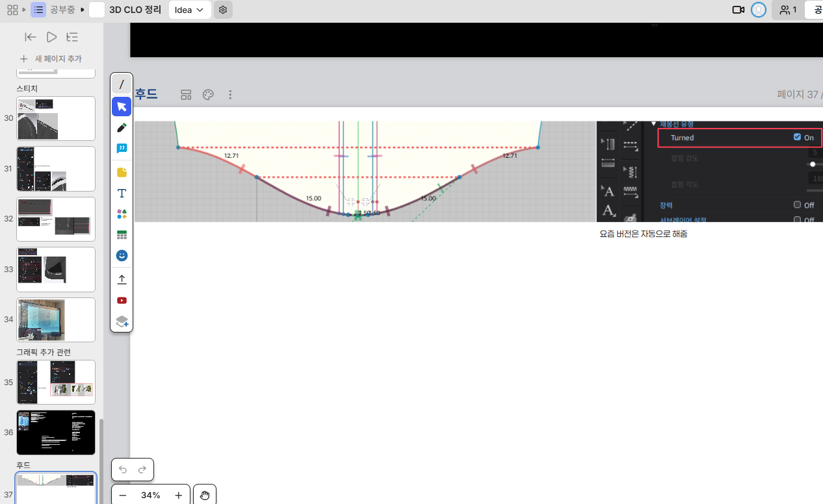This screenshot has width=823, height=504.
Task: Add a YouTube video embed
Action: tap(122, 300)
